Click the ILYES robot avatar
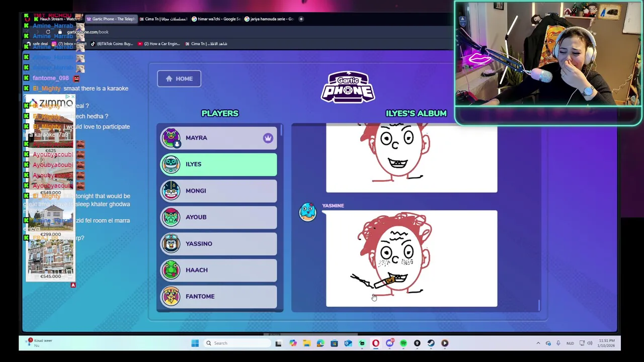The width and height of the screenshot is (644, 362). pyautogui.click(x=171, y=164)
